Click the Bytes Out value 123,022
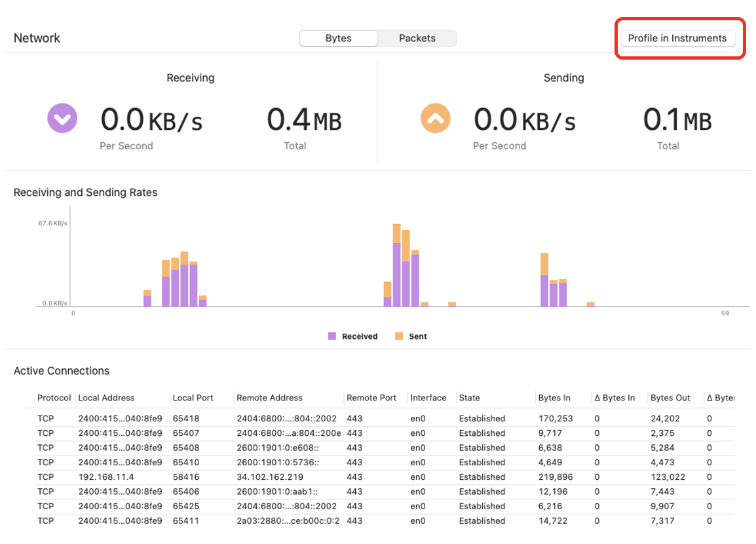756x544 pixels. click(x=668, y=477)
